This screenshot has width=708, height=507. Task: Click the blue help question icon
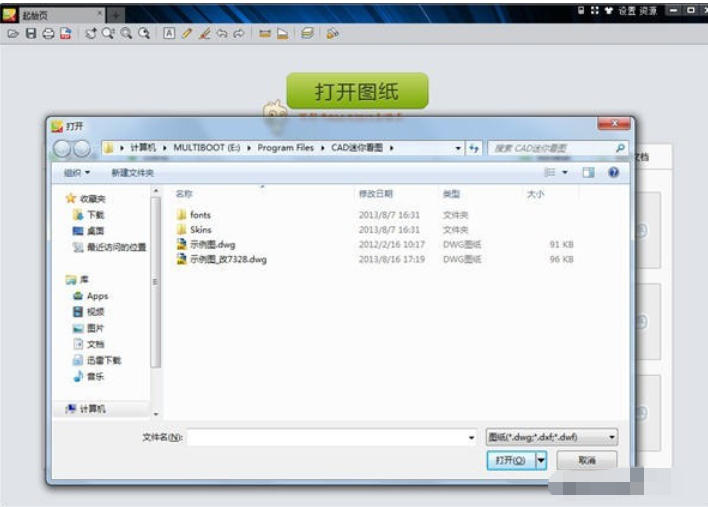coord(613,172)
